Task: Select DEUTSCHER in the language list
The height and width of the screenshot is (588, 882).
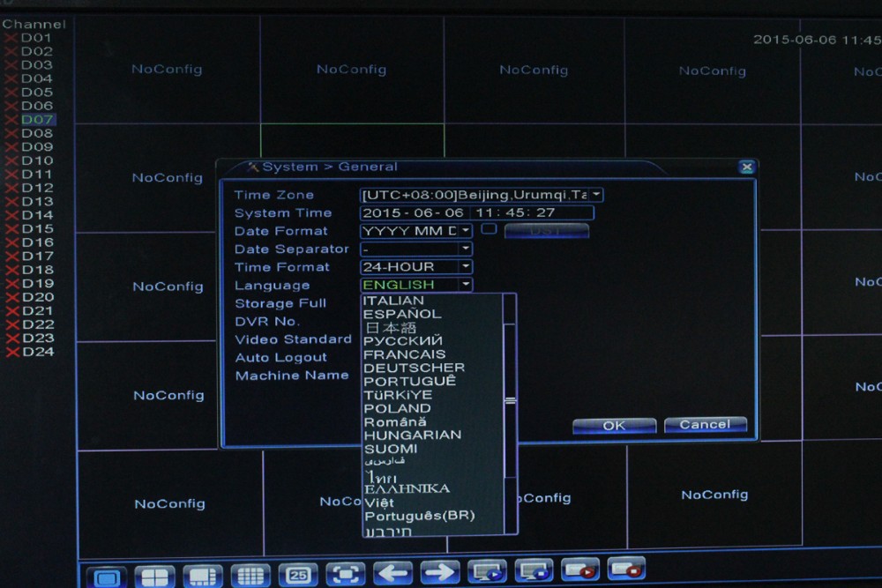Action: point(414,368)
